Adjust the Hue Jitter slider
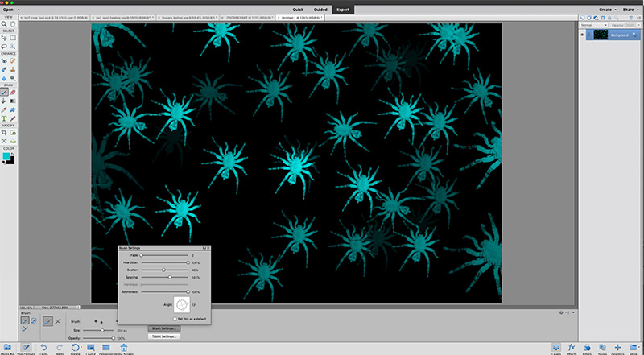This screenshot has height=355, width=644. click(x=165, y=262)
